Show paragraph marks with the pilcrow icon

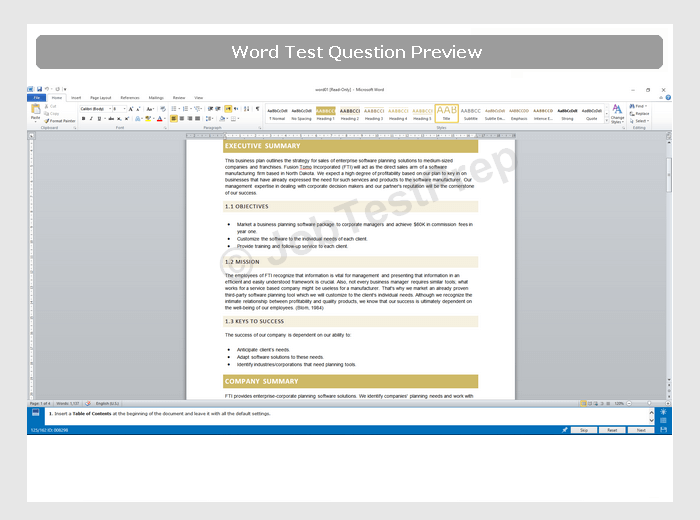pos(257,108)
